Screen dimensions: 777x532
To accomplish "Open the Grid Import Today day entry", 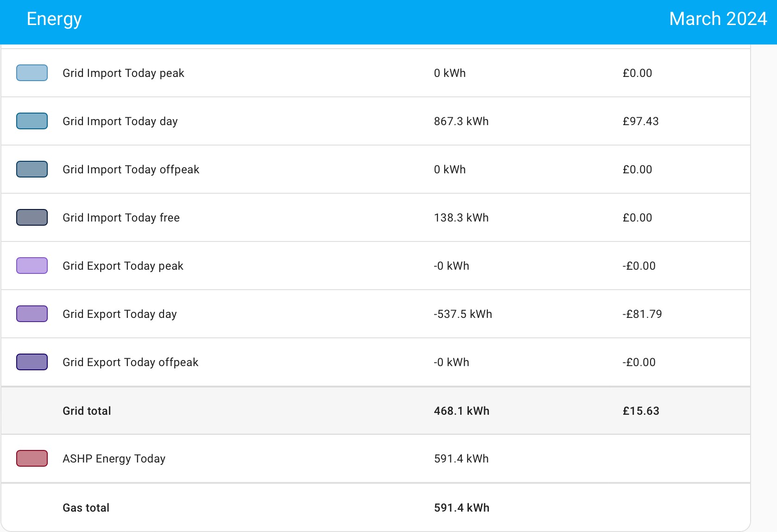I will [375, 121].
